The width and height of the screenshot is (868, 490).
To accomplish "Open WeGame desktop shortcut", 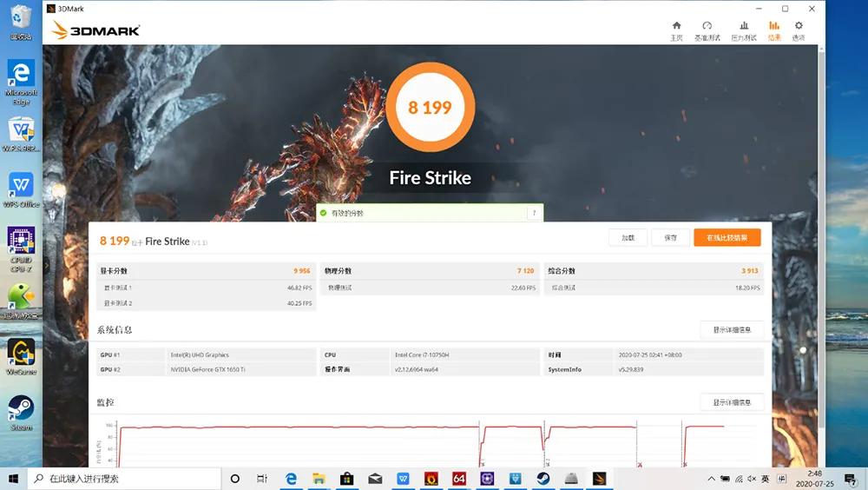I will pos(21,357).
